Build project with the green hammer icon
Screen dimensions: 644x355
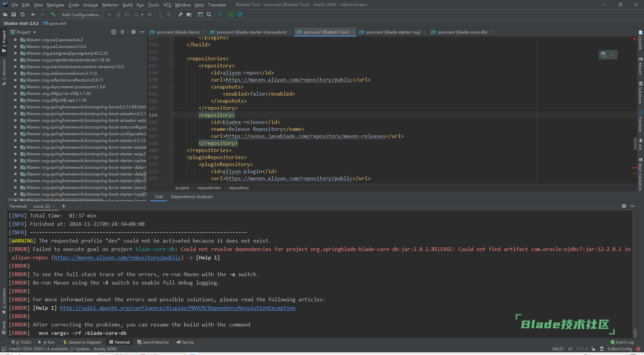point(53,14)
